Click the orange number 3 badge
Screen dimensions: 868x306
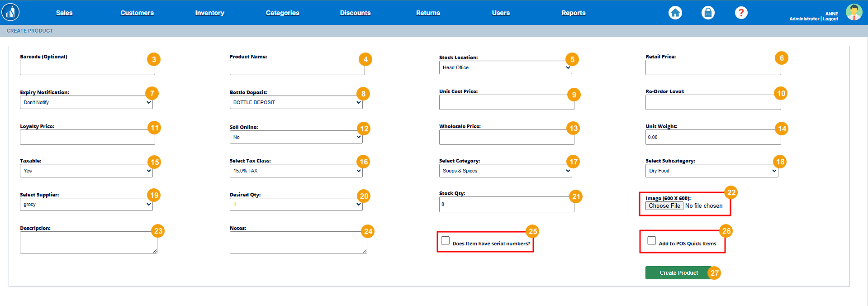(x=154, y=59)
